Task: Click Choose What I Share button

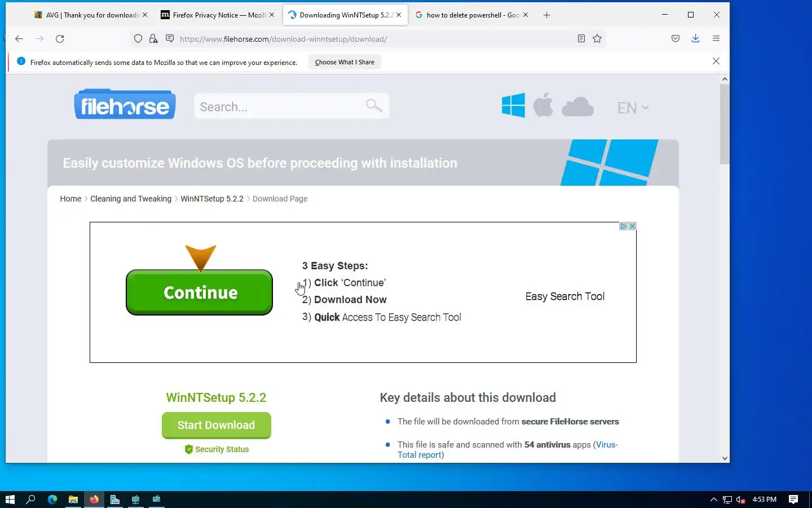Action: (345, 62)
